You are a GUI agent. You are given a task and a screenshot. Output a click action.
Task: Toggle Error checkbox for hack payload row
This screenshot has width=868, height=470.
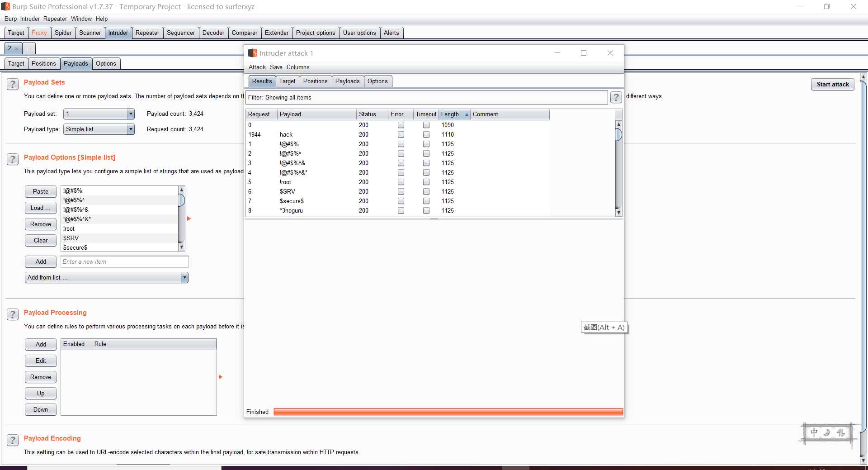(x=401, y=134)
